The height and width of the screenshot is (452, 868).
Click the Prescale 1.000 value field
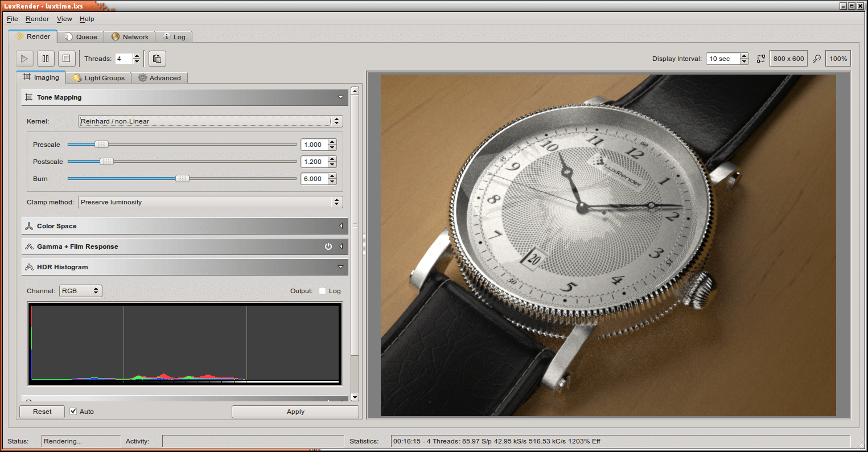tap(315, 145)
